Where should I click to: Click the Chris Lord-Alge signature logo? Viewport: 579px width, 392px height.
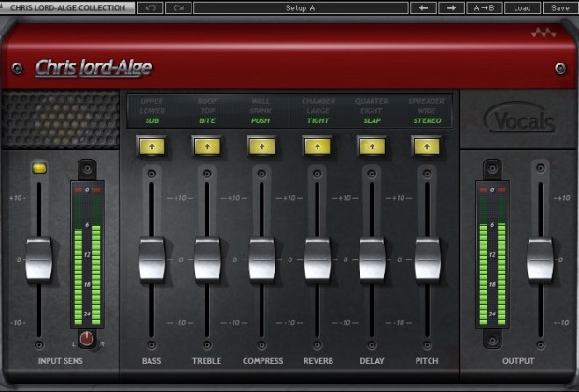click(94, 68)
